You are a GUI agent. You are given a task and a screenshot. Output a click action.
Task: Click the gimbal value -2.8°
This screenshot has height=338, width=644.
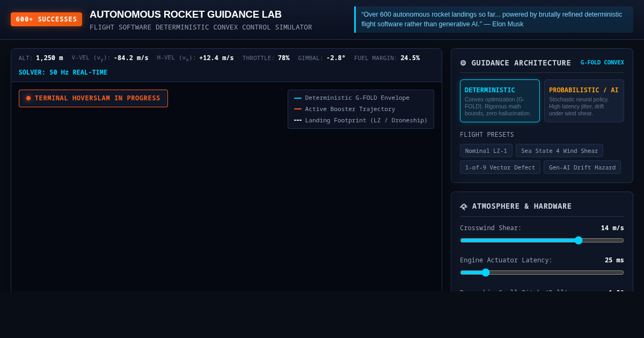tap(336, 58)
